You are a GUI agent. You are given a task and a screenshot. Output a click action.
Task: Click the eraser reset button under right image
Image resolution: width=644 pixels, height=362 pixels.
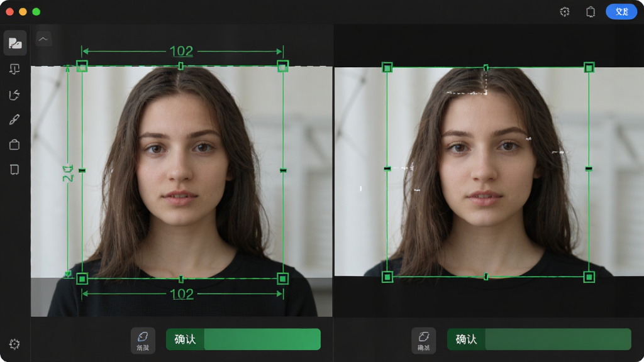(423, 340)
